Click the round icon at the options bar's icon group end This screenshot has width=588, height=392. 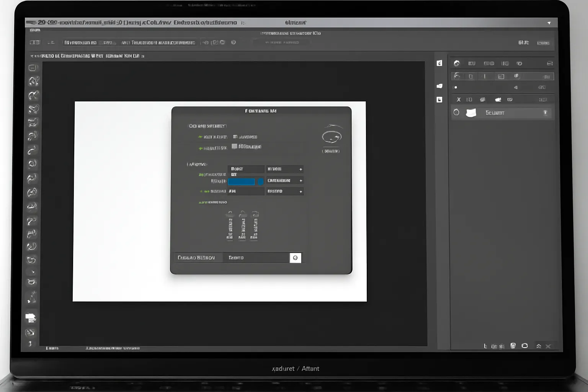(234, 42)
